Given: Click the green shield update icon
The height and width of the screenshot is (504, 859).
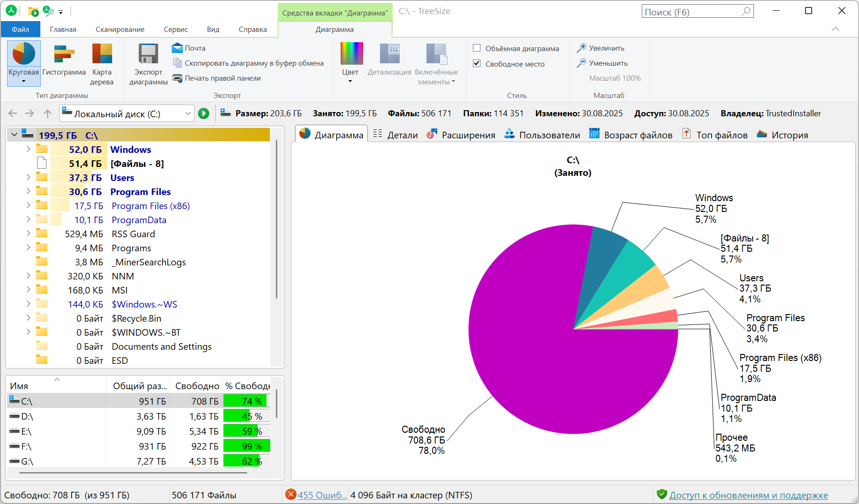Looking at the screenshot, I should (662, 494).
